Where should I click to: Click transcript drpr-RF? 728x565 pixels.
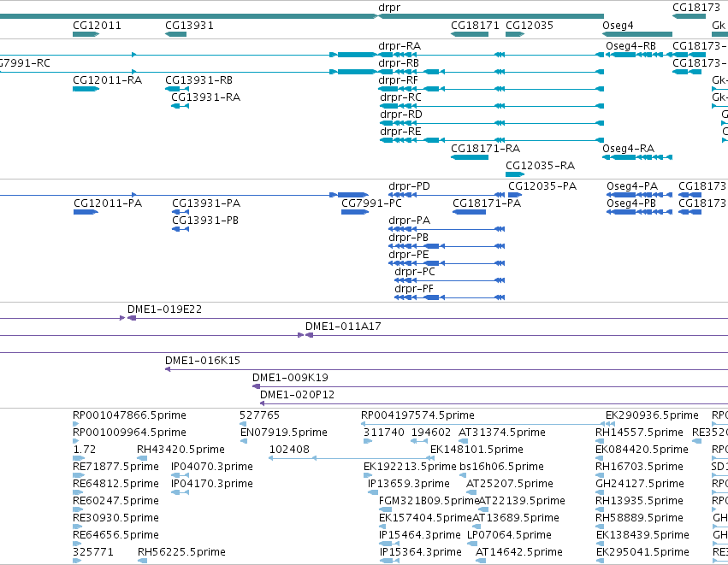tap(399, 80)
